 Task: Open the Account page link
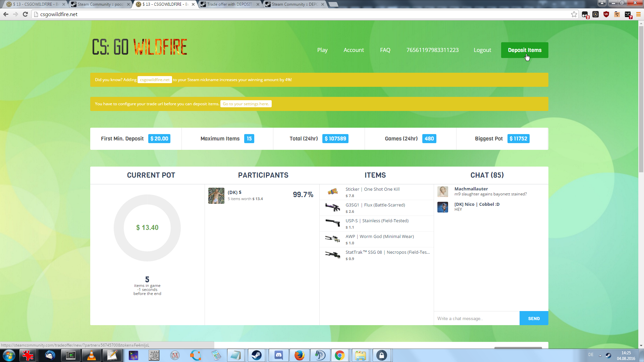point(354,50)
